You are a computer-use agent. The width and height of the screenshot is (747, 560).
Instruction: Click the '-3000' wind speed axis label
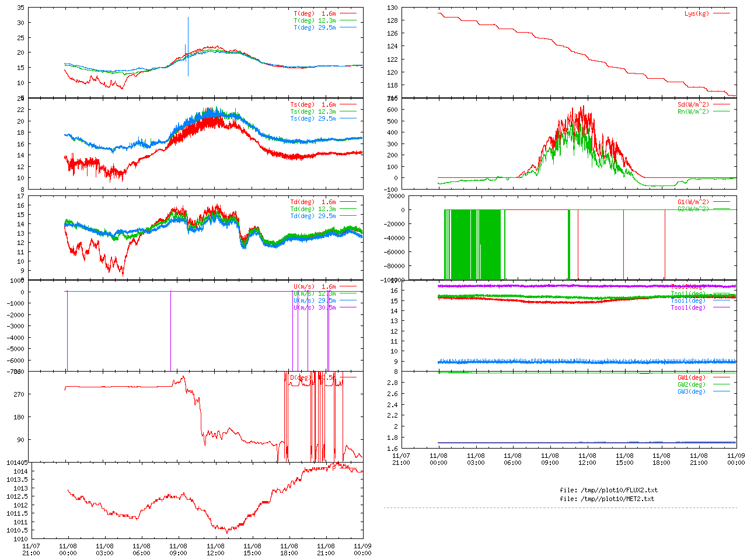pyautogui.click(x=16, y=327)
